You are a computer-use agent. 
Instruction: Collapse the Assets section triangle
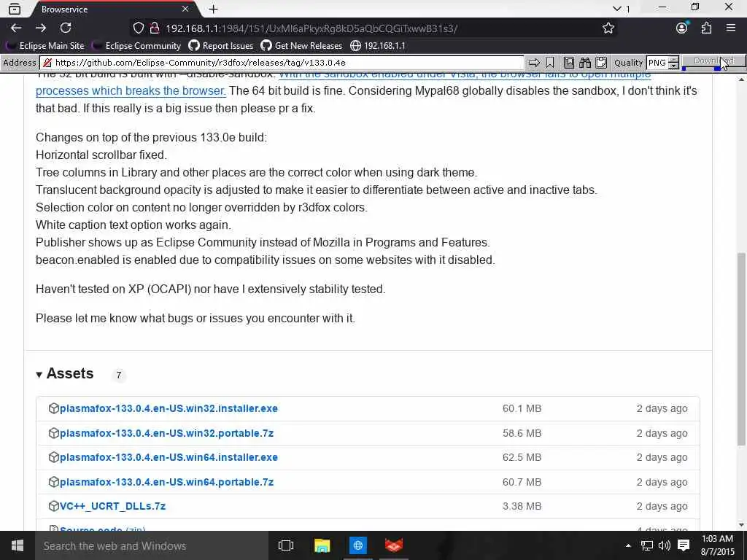pos(39,375)
